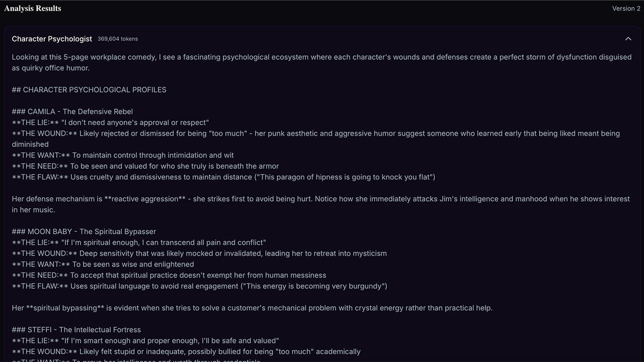Click Camila's THE WANT line about intimidation
This screenshot has width=644, height=362.
123,155
